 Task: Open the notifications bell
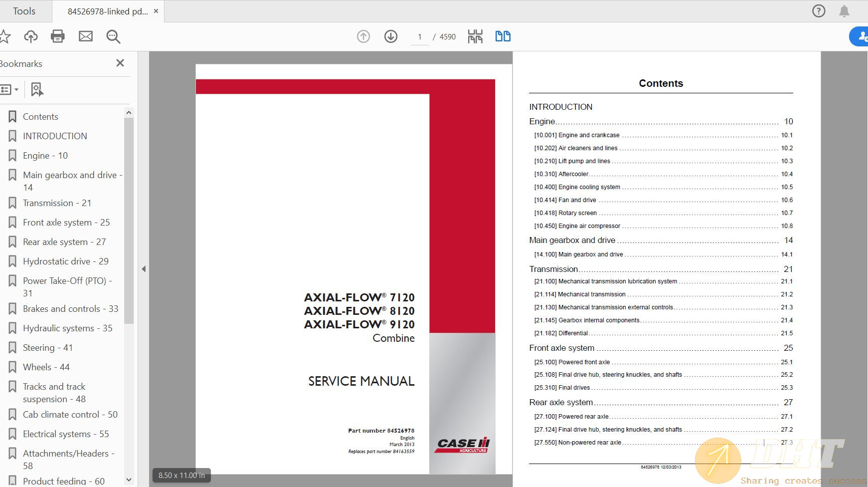[844, 11]
